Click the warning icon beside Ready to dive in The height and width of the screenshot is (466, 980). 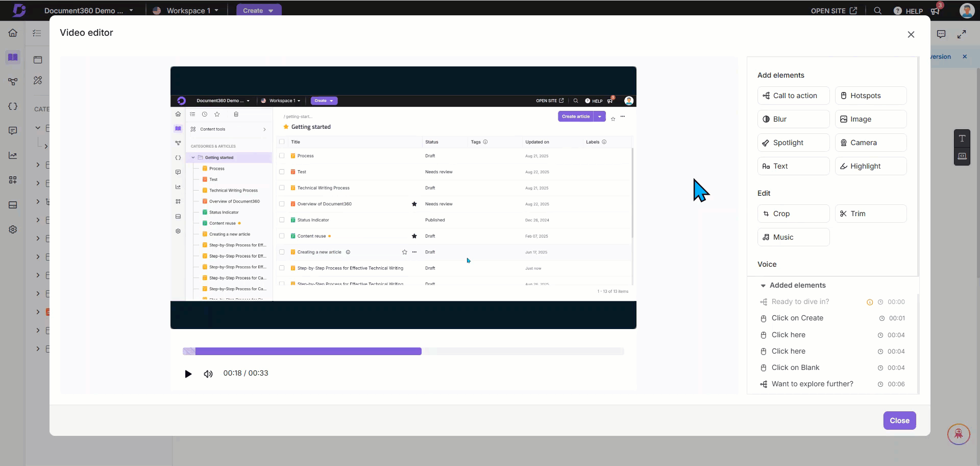[x=870, y=302]
